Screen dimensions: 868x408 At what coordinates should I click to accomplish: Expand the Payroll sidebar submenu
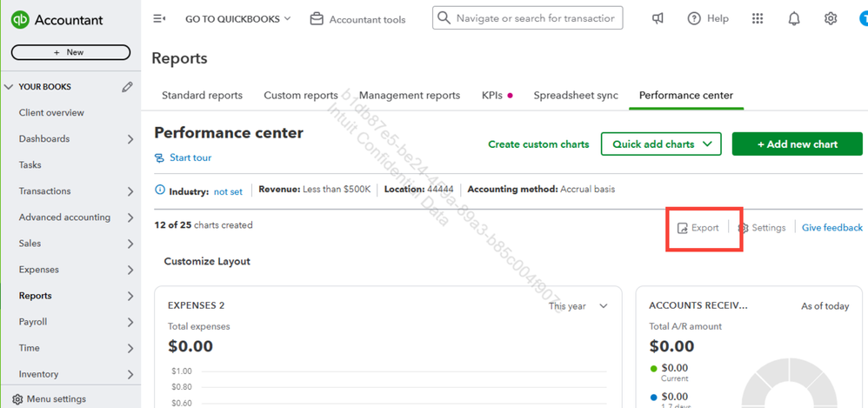pyautogui.click(x=130, y=322)
